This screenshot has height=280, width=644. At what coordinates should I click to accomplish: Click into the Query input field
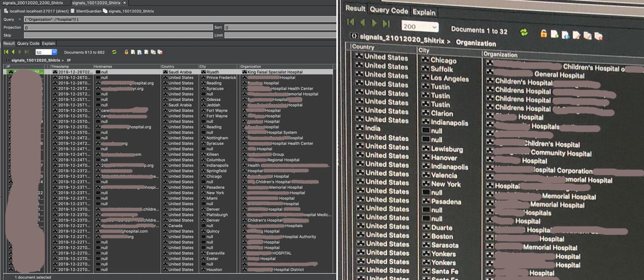[x=178, y=19]
